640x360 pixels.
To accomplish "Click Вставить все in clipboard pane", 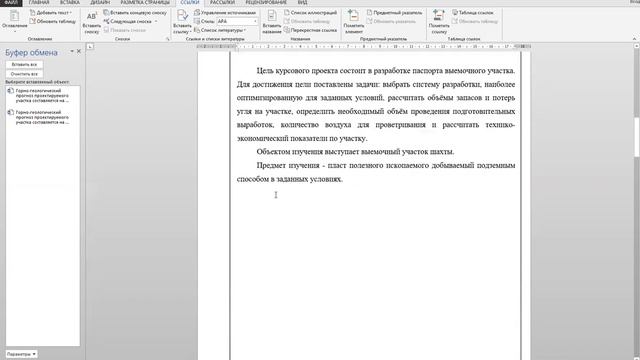I will [24, 64].
